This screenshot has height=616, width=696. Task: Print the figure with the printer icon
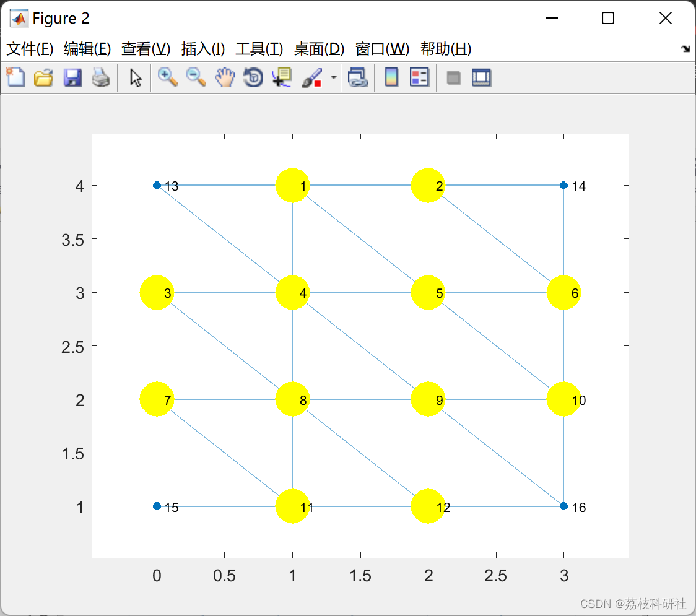pyautogui.click(x=101, y=77)
